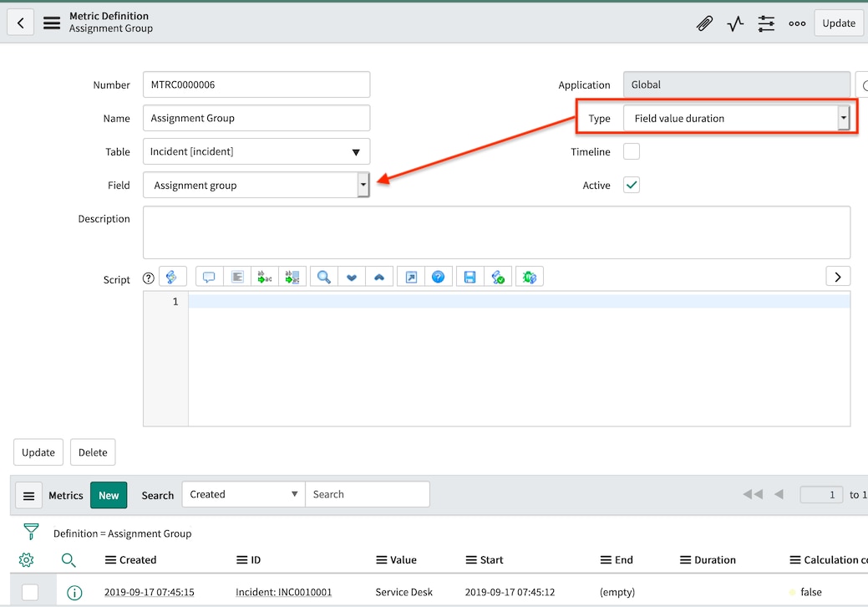
Task: Toggle column search magnifier icon
Action: coord(69,560)
